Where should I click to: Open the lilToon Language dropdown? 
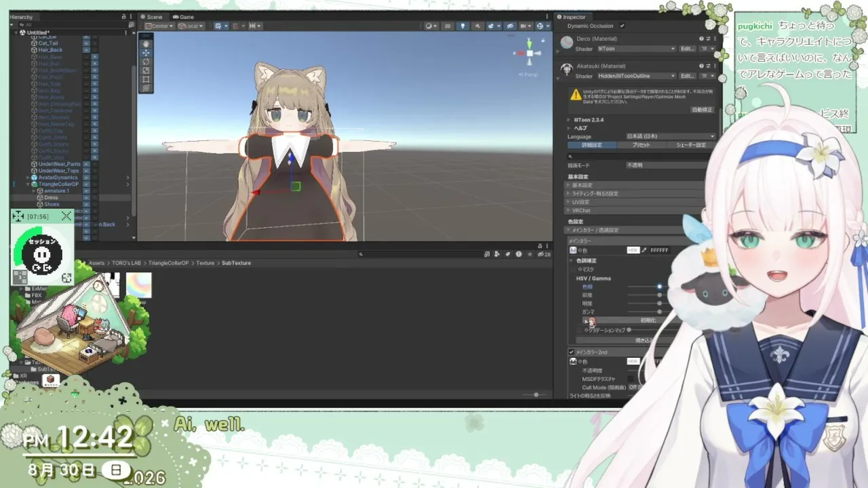click(x=669, y=136)
